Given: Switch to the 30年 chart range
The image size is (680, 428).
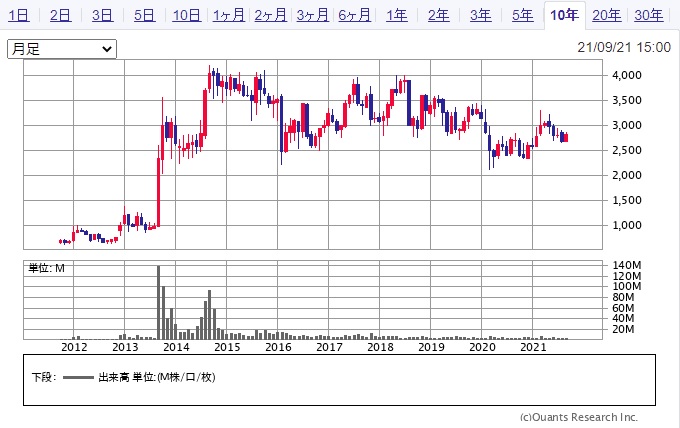Looking at the screenshot, I should [x=648, y=16].
